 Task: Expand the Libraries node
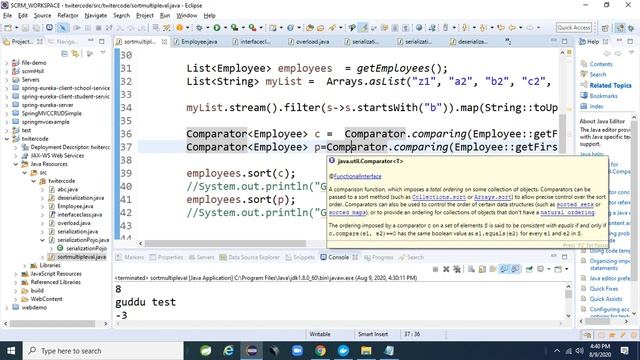point(25,265)
